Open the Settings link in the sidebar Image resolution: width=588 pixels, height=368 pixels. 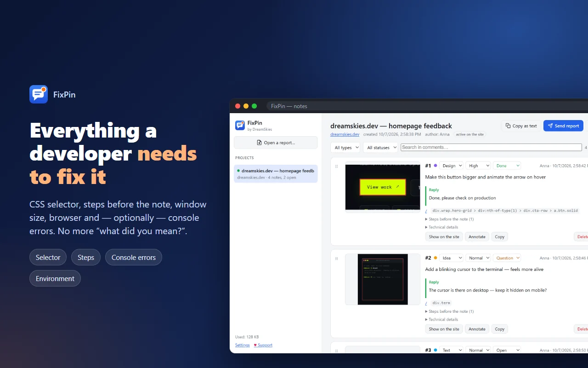[243, 345]
